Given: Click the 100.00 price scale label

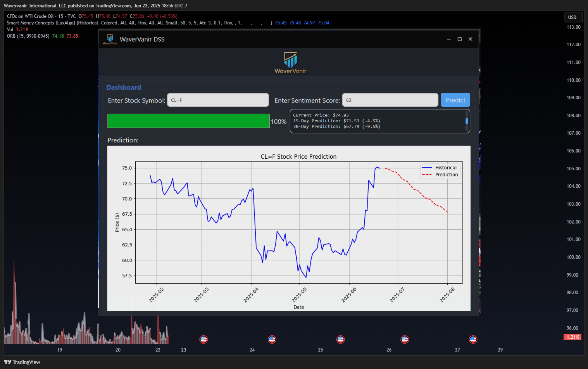Looking at the screenshot, I should point(573,257).
